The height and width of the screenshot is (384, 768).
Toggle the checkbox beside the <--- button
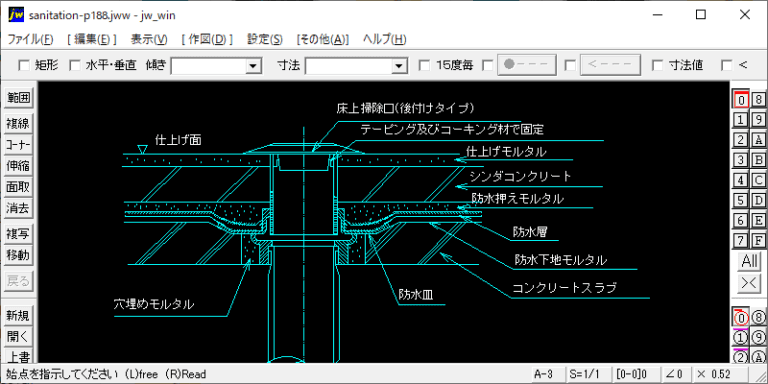tap(570, 65)
